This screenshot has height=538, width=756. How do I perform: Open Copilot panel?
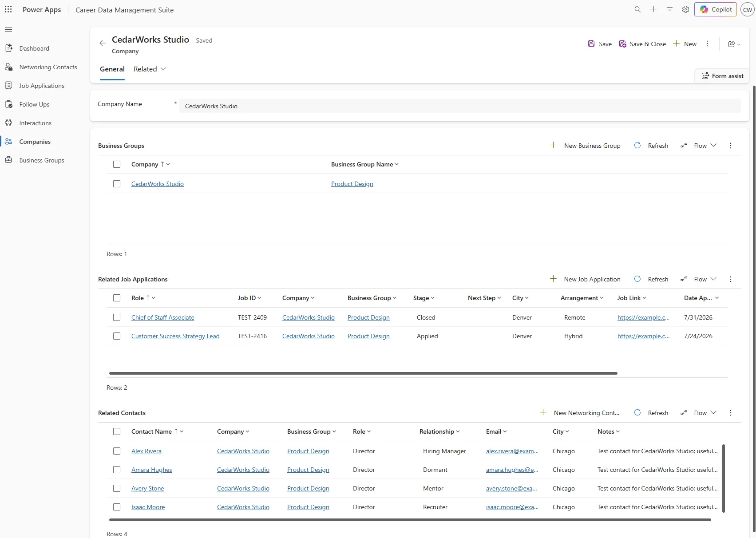coord(716,9)
